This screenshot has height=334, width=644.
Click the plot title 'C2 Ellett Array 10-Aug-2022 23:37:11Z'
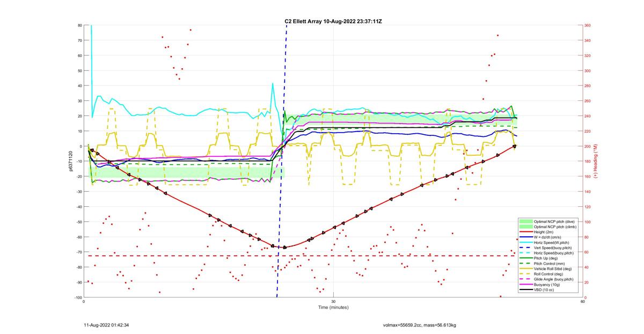[333, 21]
